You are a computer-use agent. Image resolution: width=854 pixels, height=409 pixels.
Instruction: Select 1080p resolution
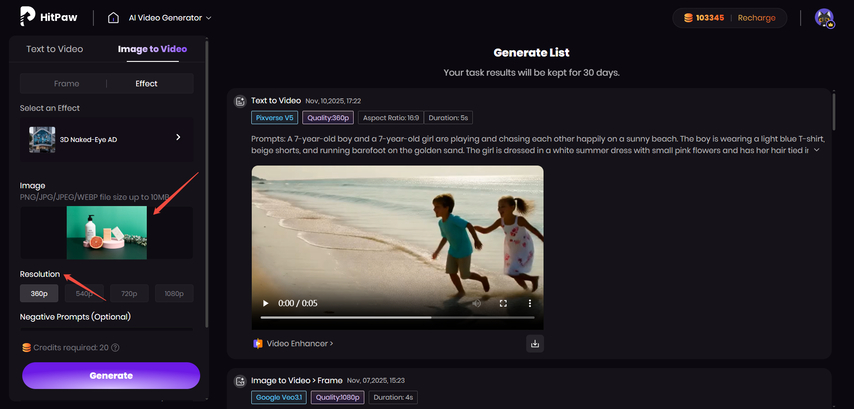point(173,294)
